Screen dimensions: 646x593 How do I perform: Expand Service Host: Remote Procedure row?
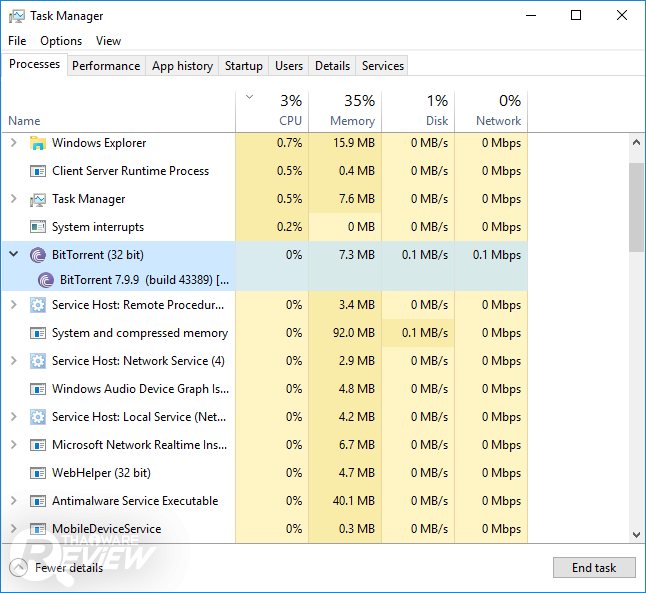point(14,305)
